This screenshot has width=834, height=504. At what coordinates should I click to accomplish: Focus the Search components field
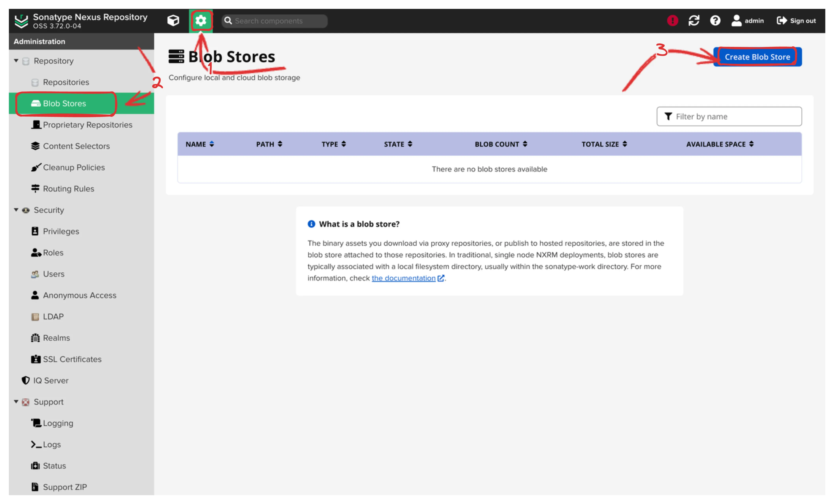click(274, 21)
